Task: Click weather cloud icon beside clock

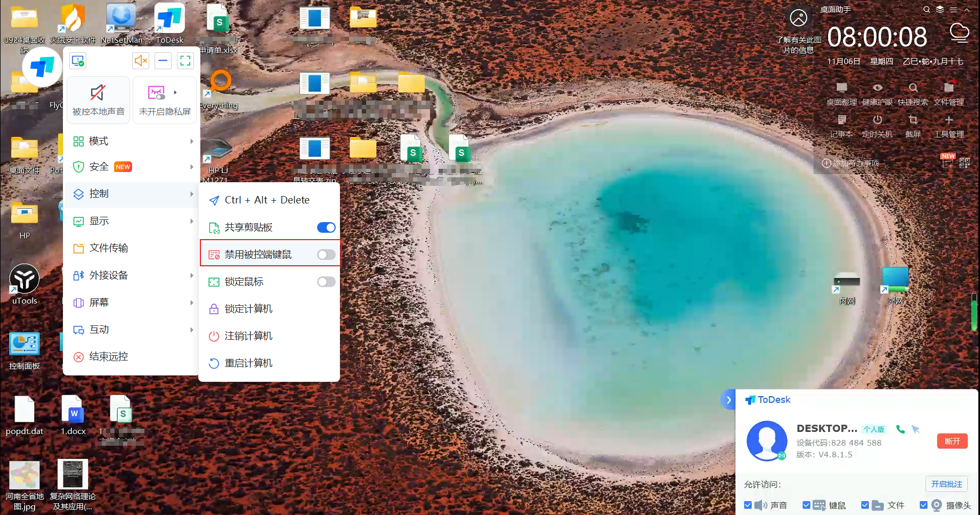Action: [x=959, y=33]
